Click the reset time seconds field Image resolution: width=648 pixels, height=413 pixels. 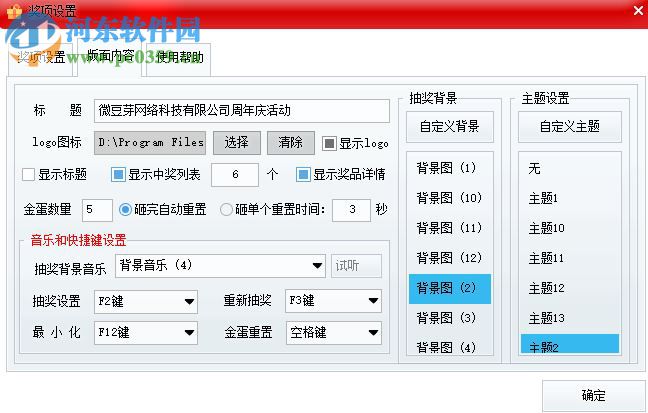[352, 210]
